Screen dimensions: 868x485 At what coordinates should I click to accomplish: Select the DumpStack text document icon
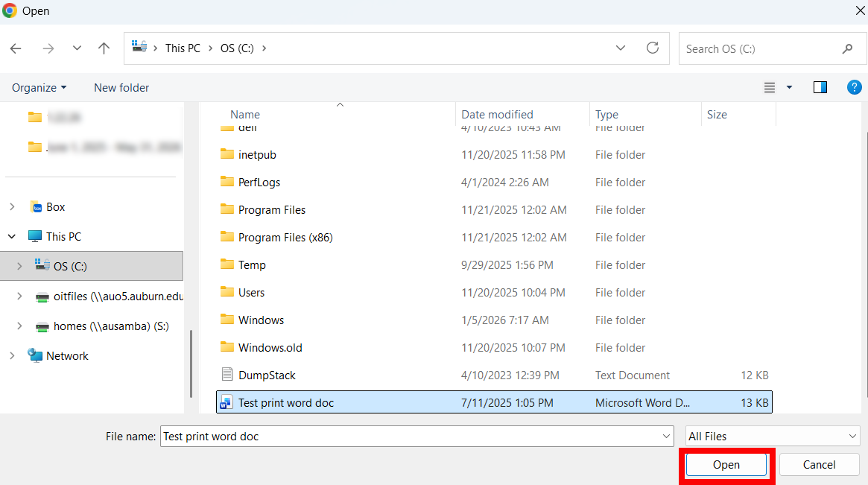click(x=227, y=375)
